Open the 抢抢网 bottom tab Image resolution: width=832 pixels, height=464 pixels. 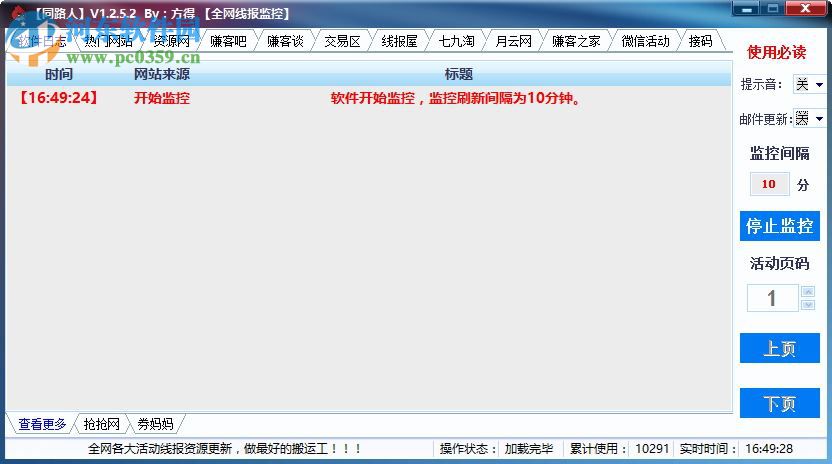pyautogui.click(x=101, y=424)
